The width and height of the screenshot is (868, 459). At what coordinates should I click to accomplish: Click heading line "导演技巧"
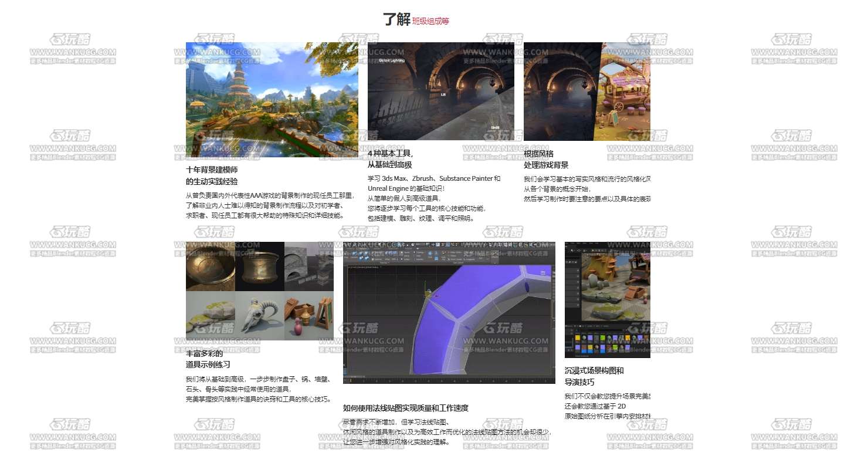[579, 382]
